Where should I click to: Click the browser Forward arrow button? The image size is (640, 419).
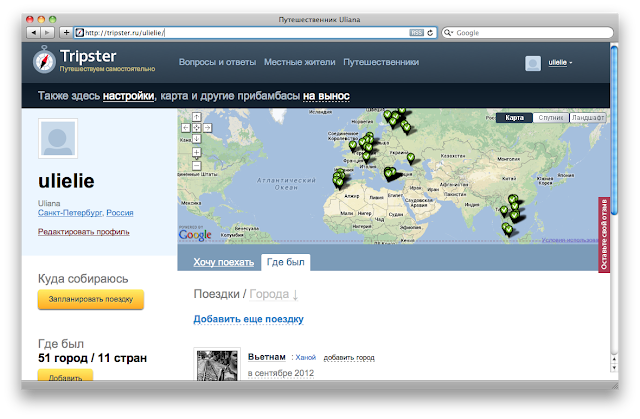(x=47, y=32)
